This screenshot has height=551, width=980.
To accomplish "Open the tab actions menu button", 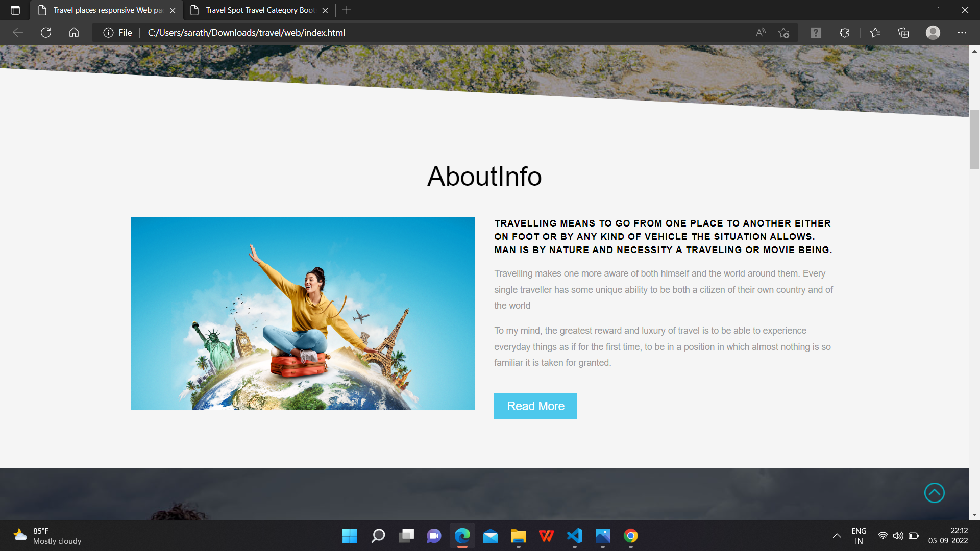I will pyautogui.click(x=15, y=10).
